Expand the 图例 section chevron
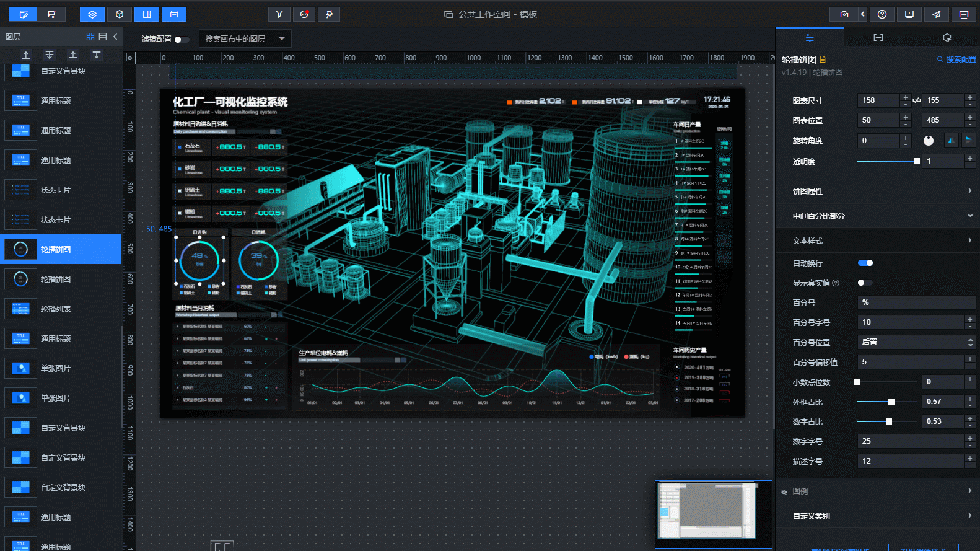The image size is (980, 551). (969, 491)
